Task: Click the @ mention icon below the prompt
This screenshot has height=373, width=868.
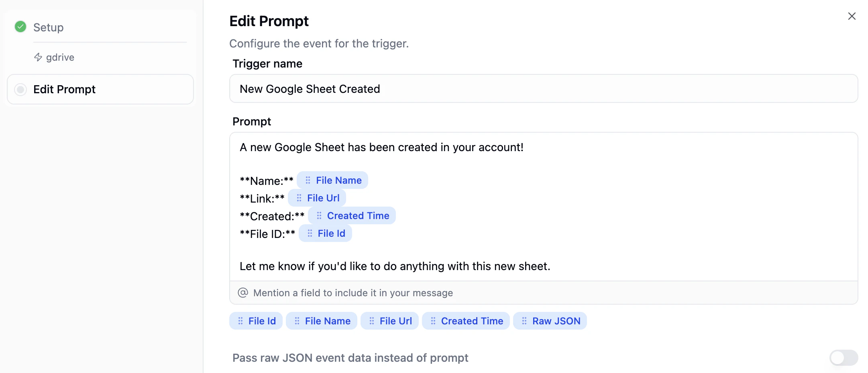Action: (x=243, y=293)
